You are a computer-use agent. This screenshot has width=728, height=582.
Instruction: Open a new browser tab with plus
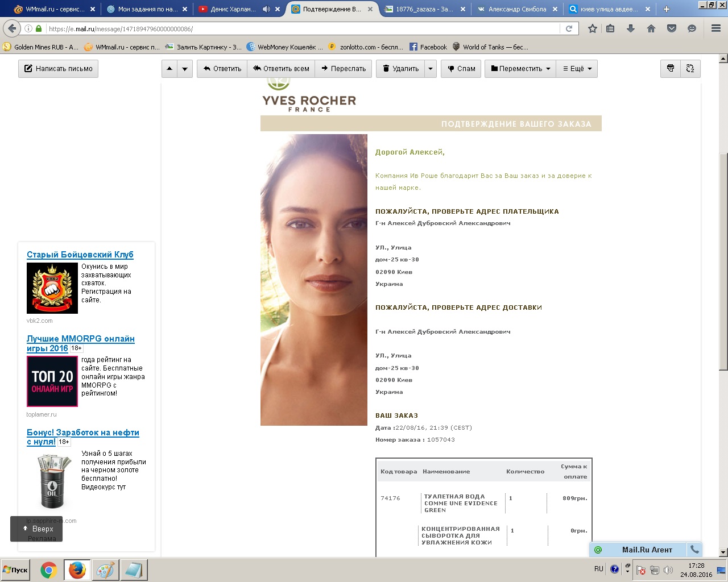tap(667, 9)
